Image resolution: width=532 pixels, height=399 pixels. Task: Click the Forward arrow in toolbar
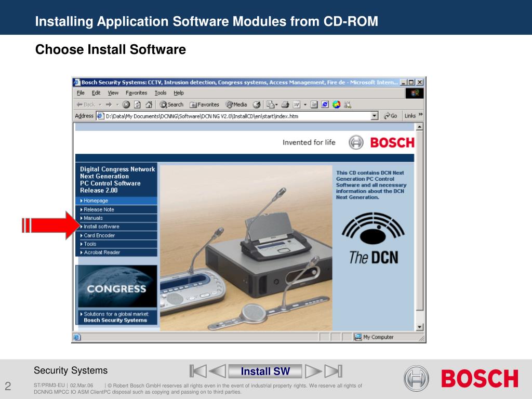pyautogui.click(x=109, y=104)
